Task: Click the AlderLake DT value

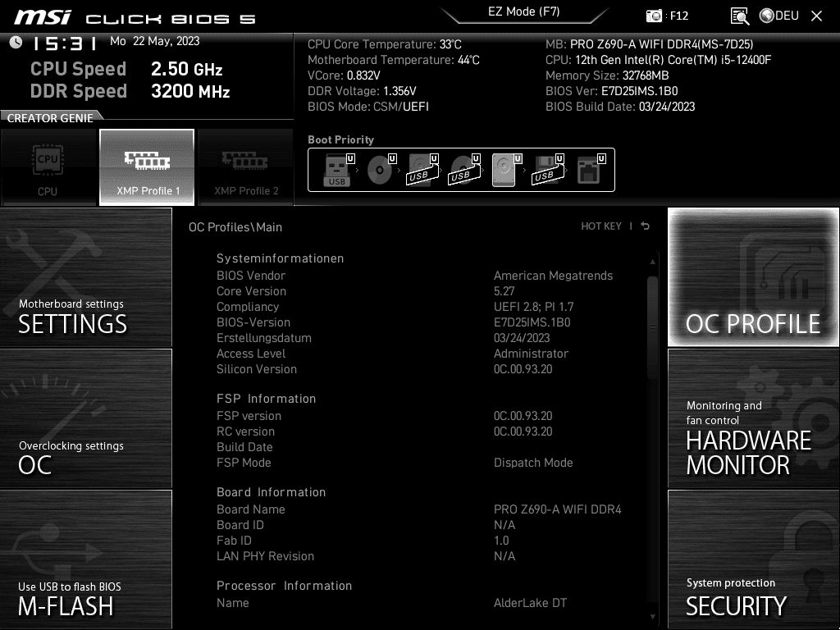Action: point(530,603)
